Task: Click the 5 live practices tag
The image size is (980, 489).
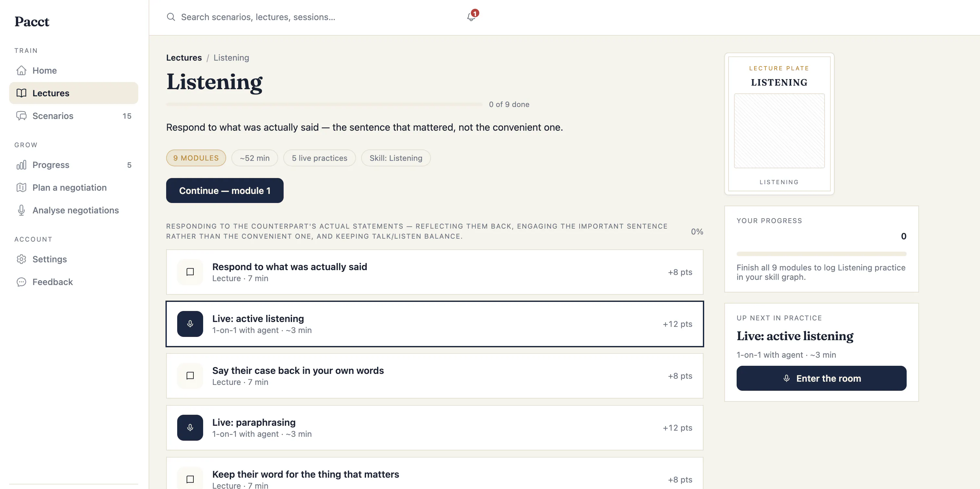Action: [x=319, y=158]
